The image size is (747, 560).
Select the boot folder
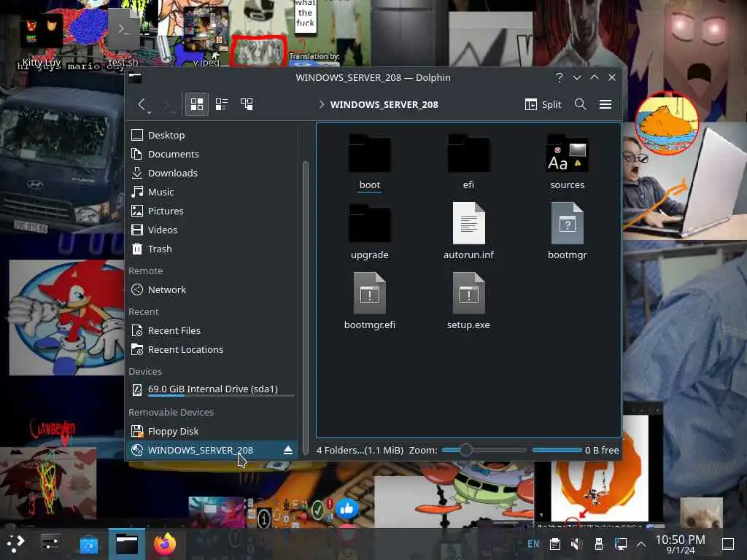tap(370, 162)
